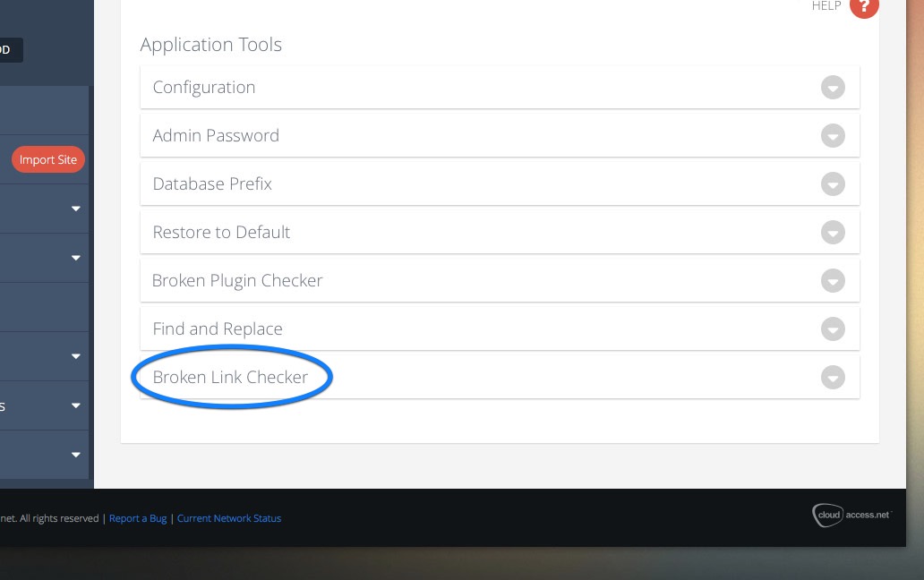Expand Find and Replace using its arrow icon
Viewport: 924px width, 580px height.
(833, 329)
